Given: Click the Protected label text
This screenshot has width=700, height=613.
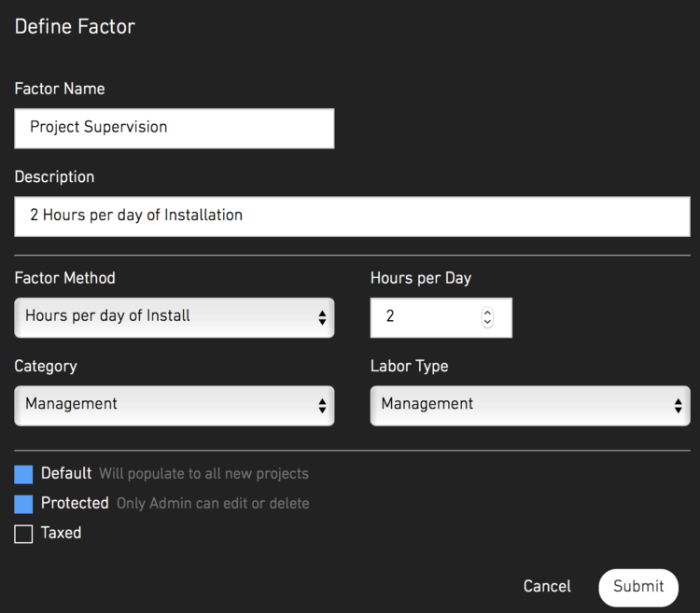Looking at the screenshot, I should pos(75,503).
